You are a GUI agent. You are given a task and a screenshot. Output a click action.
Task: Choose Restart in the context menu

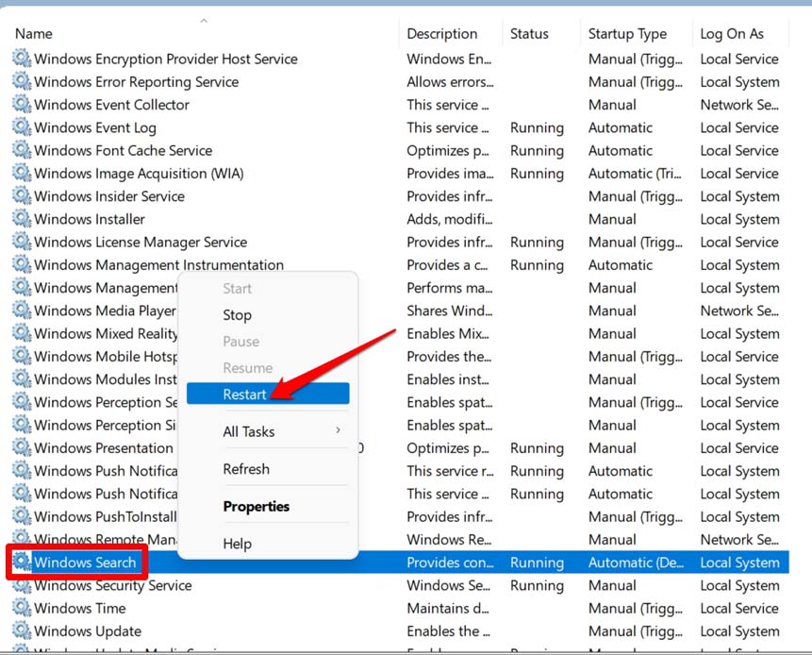click(245, 395)
